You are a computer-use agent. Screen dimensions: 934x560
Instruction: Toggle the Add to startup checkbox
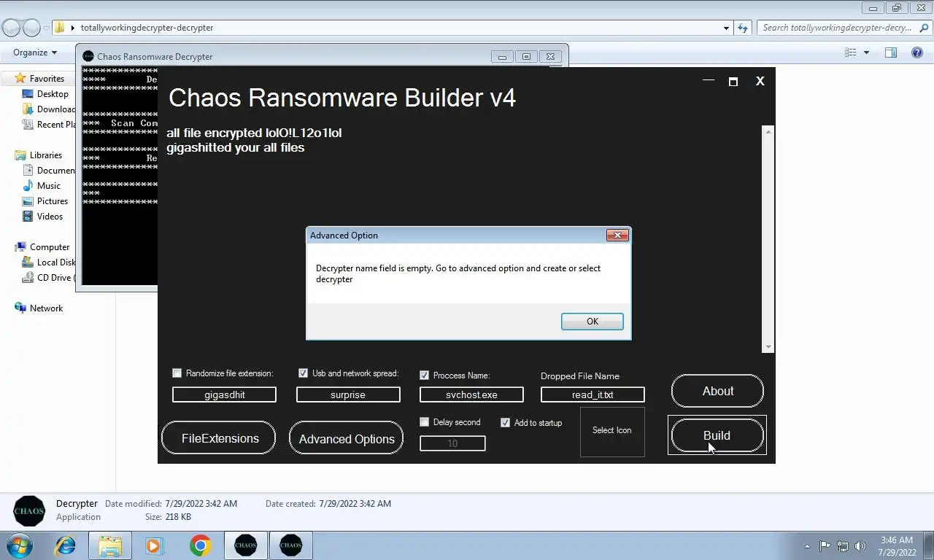(x=505, y=422)
